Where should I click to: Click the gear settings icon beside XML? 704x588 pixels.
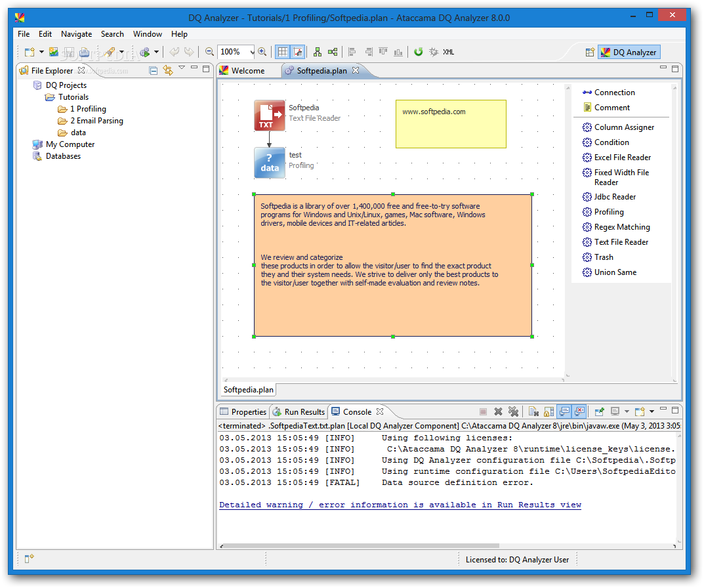tap(433, 52)
